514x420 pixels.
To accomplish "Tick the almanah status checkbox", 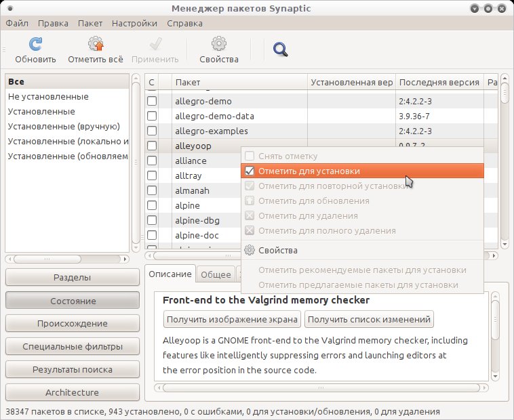I will 152,190.
